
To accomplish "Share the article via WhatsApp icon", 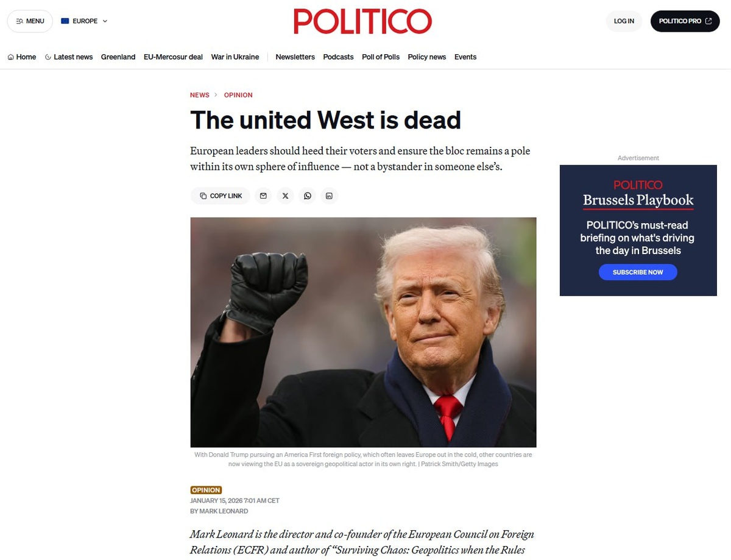I will pyautogui.click(x=308, y=196).
